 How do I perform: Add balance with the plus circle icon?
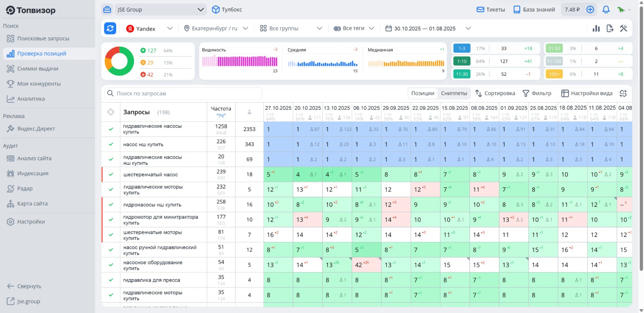(x=590, y=10)
